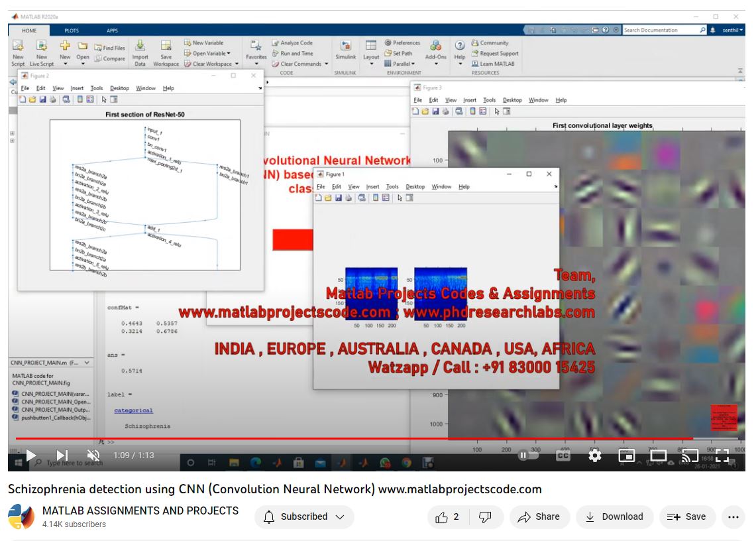Select pushbutton1_Callback function in list

point(51,418)
